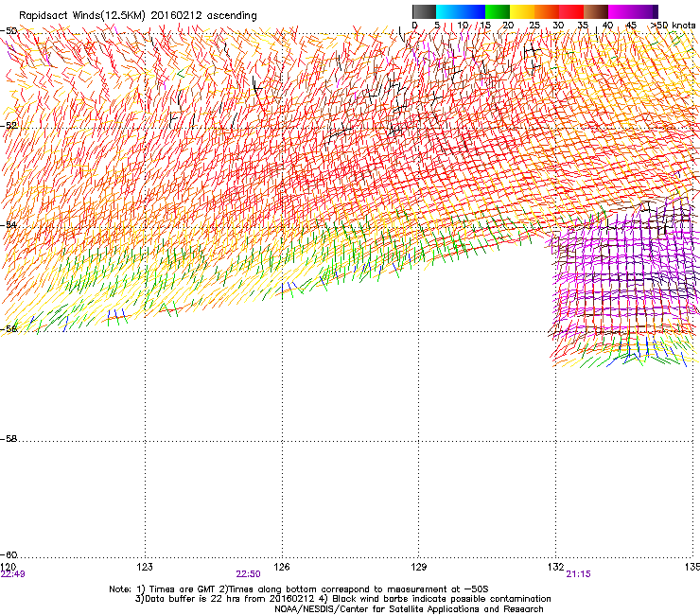Click the -54 latitude axis label
Image resolution: width=700 pixels, height=615 pixels.
click(x=9, y=224)
